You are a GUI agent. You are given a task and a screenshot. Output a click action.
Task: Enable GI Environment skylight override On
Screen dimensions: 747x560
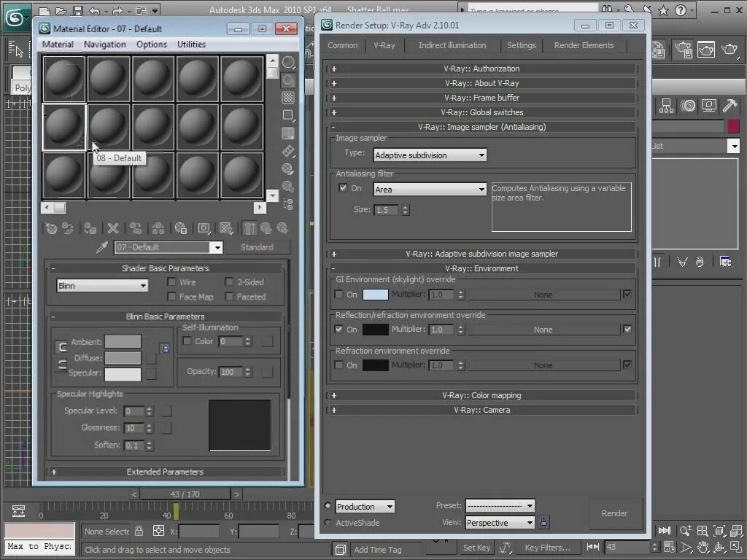click(338, 295)
